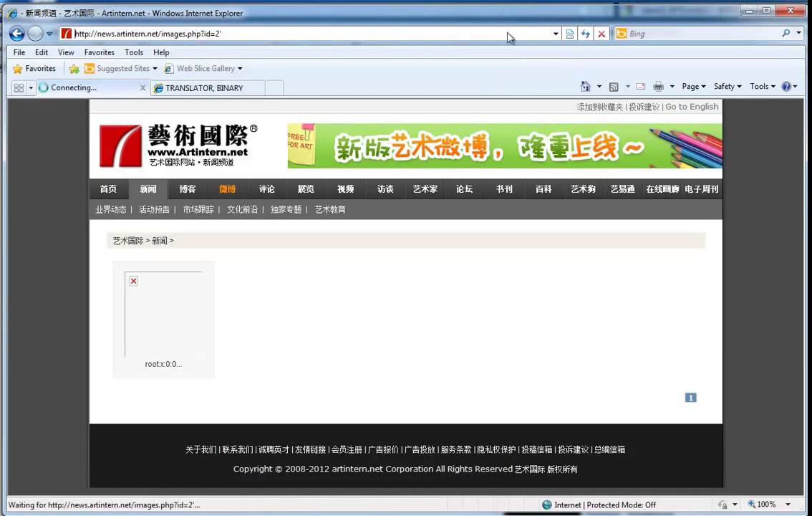Open the Tools menu in menu bar
The height and width of the screenshot is (516, 812).
point(134,52)
